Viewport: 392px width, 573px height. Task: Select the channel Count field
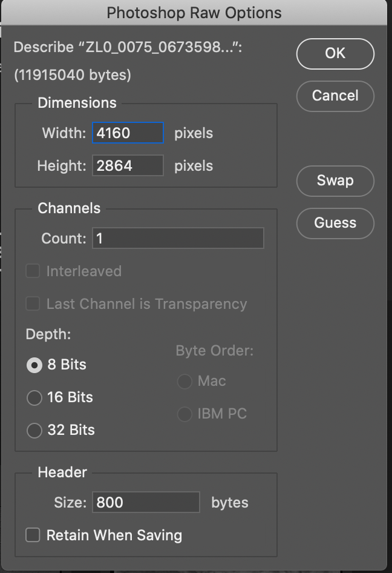(178, 238)
